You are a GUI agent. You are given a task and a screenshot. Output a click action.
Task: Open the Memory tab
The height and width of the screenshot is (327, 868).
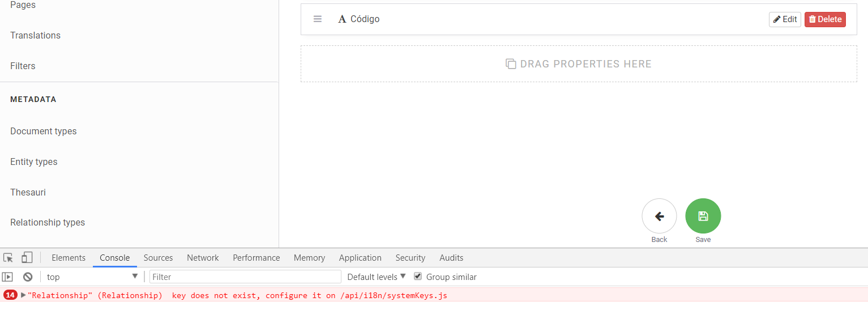309,258
